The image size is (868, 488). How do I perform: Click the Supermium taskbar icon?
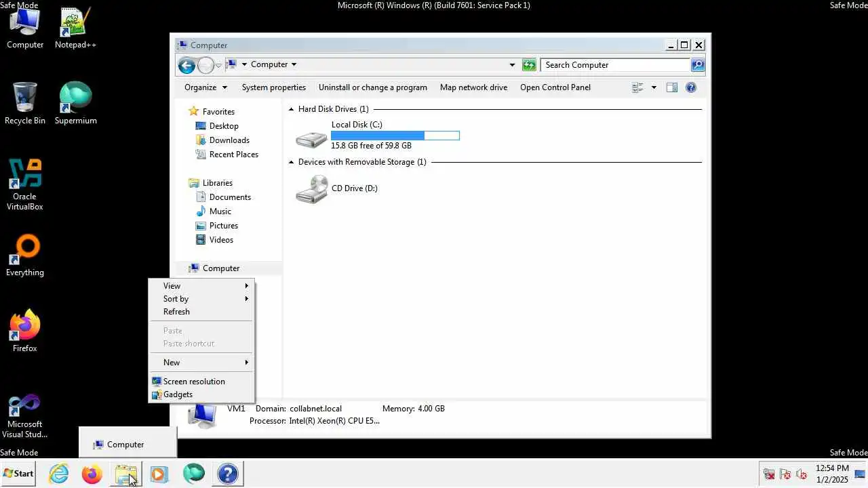[x=193, y=474]
